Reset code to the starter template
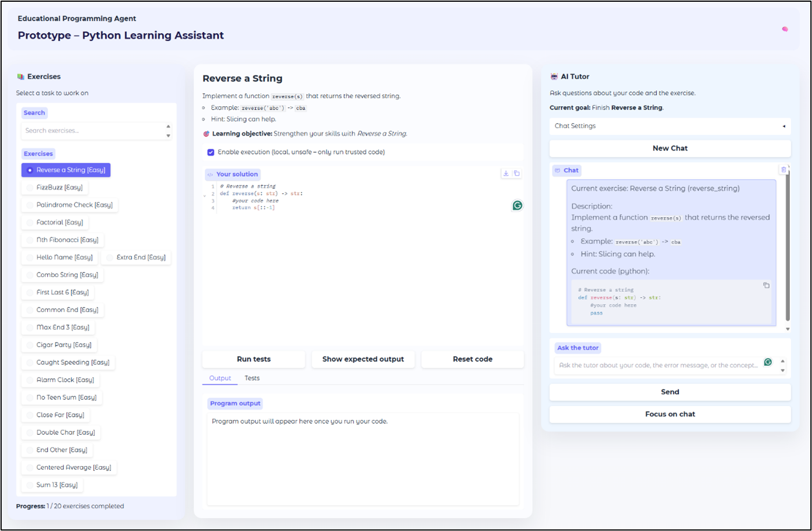This screenshot has width=812, height=531. click(473, 359)
